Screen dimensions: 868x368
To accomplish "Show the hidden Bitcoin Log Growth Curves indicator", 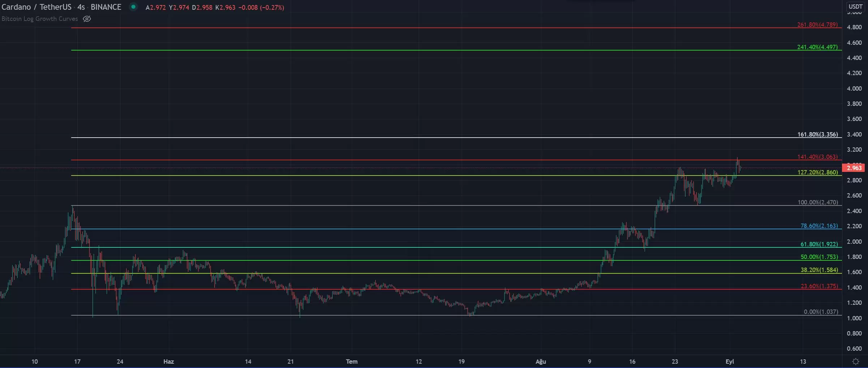I will click(87, 19).
